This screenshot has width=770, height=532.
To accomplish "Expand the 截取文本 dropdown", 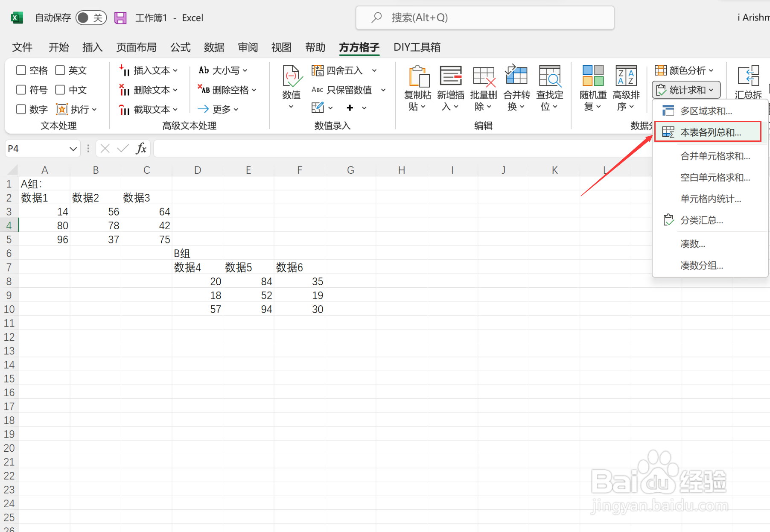I will [x=149, y=109].
